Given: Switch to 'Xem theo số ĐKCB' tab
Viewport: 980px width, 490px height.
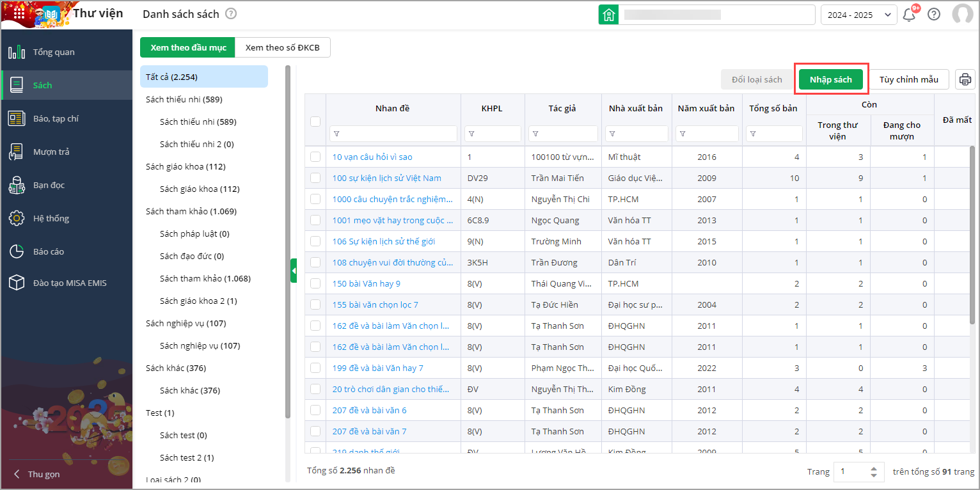Looking at the screenshot, I should point(282,47).
